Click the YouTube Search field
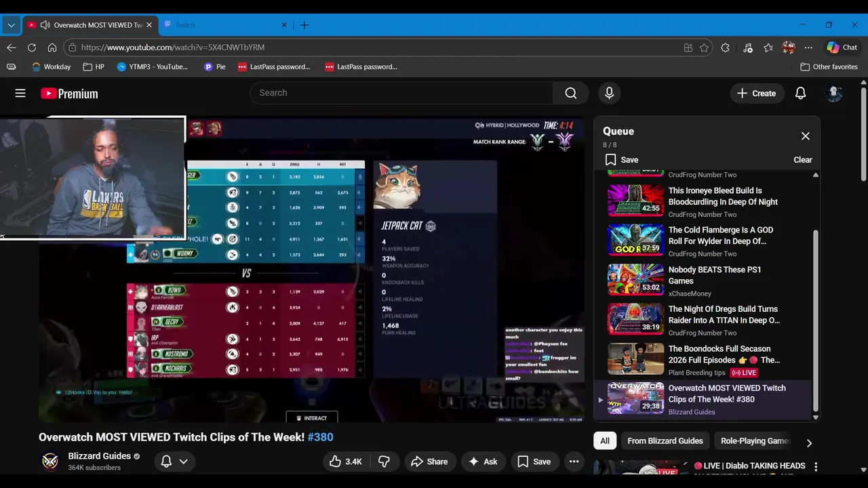Screen dimensions: 868x488 (401, 93)
